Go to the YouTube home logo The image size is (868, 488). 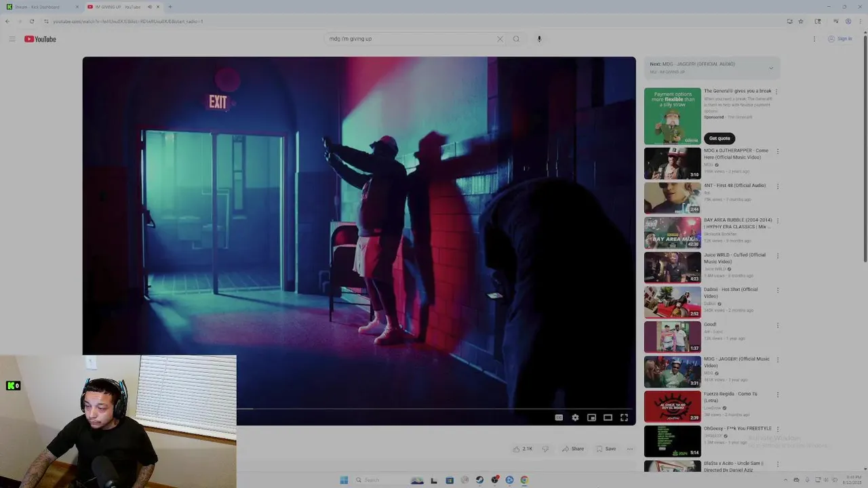(40, 39)
